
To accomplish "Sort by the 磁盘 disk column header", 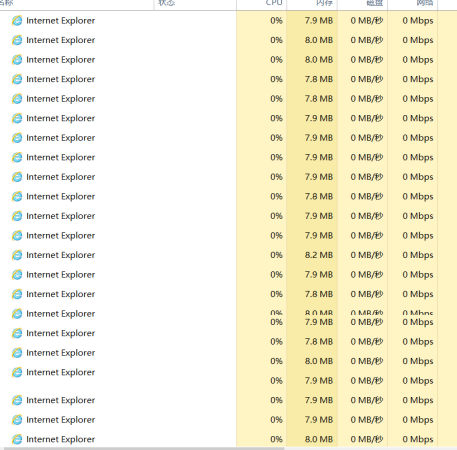I will point(374,3).
